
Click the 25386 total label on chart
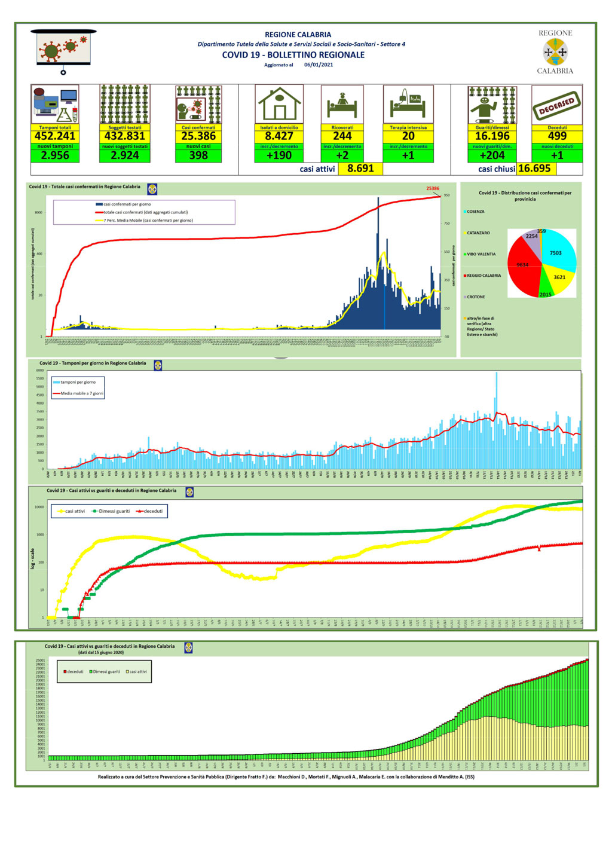point(433,188)
